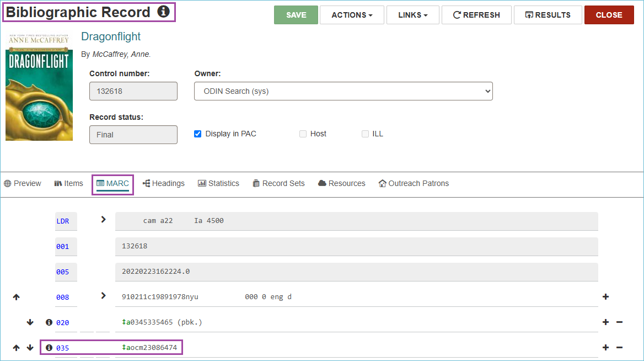
Task: Click the 035 tag label
Action: (63, 348)
